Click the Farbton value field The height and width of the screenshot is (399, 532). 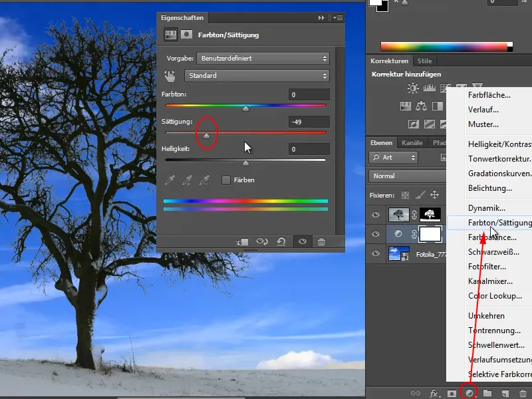pyautogui.click(x=309, y=94)
